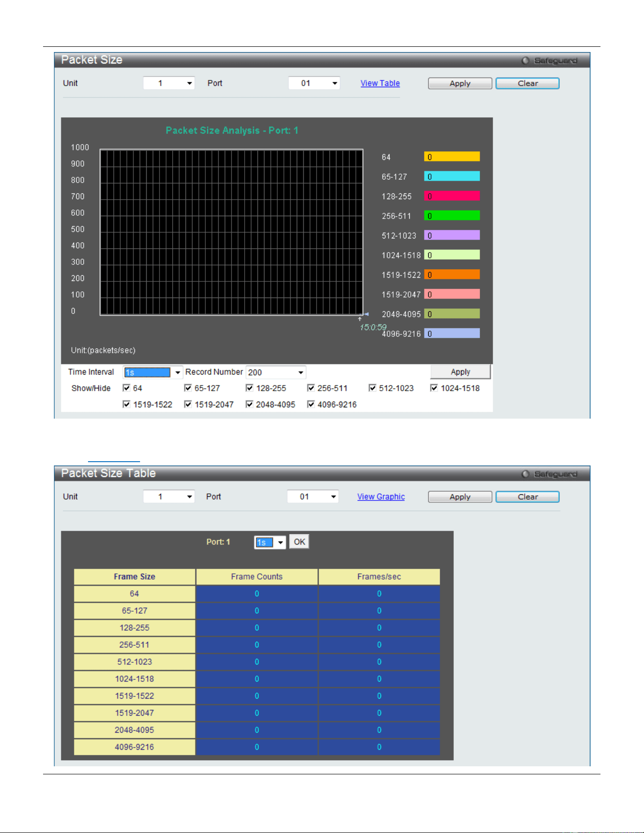Screen dimensions: 644x833
Task: Open Port dropdown in Packet Size Table panel
Action: point(313,497)
